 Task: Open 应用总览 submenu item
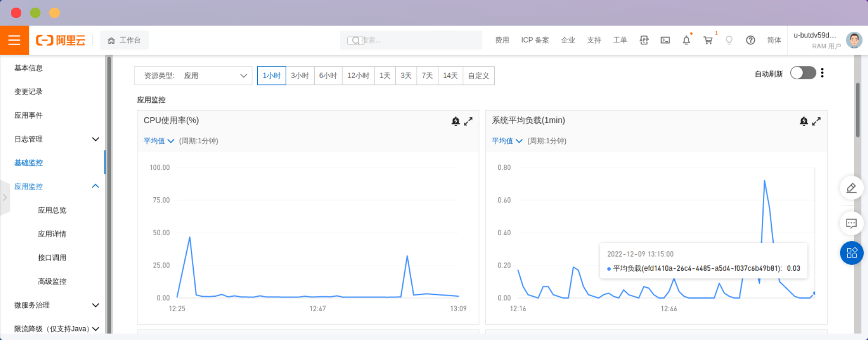pos(52,210)
